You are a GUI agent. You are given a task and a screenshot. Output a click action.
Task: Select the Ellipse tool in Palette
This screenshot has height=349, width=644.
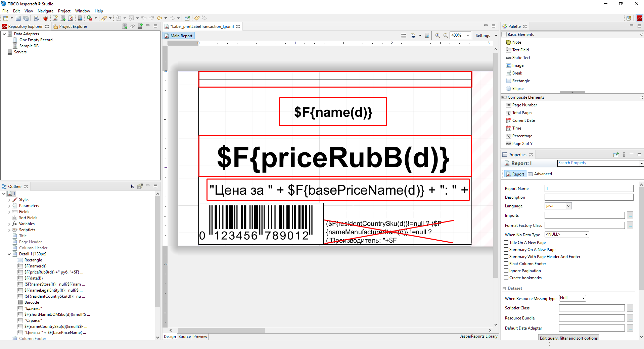pos(517,89)
